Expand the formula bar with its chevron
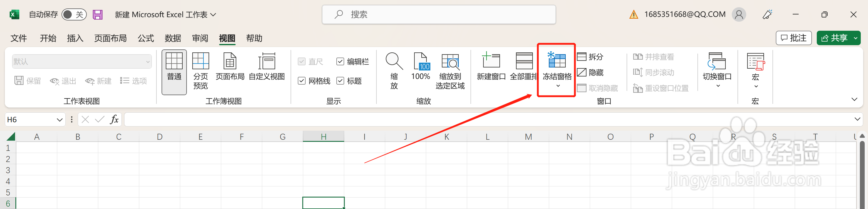 (857, 119)
